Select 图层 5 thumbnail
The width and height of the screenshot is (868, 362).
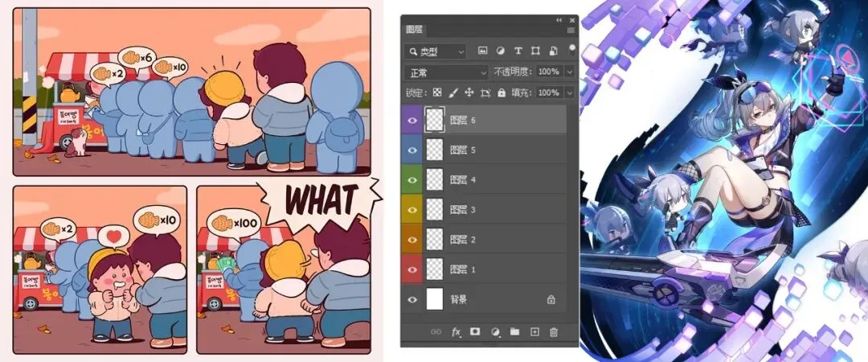(x=435, y=150)
